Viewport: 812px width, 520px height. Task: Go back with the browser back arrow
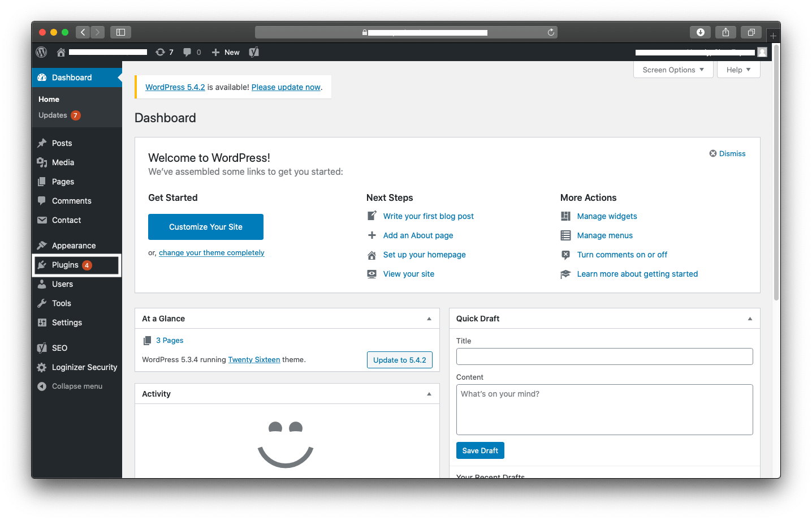click(x=83, y=32)
